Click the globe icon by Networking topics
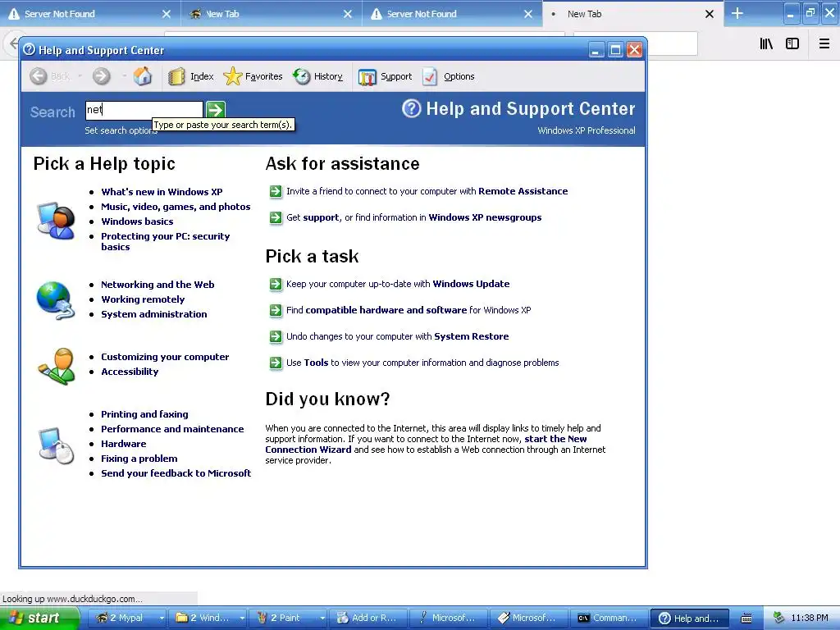This screenshot has height=630, width=840. point(55,300)
